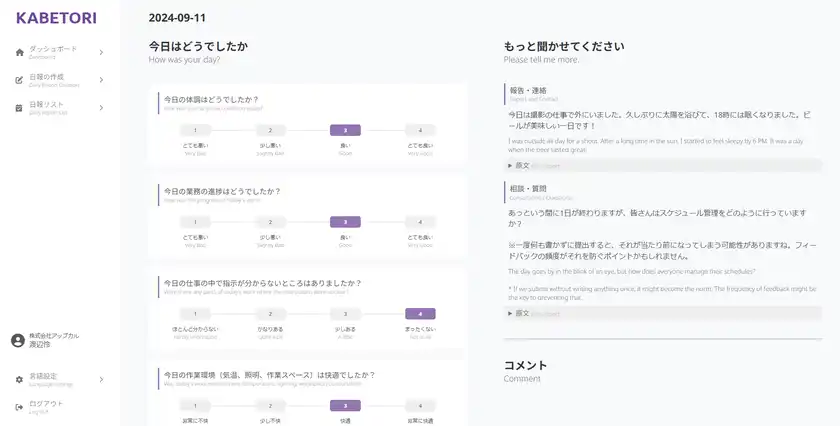This screenshot has width=840, height=426.
Task: Select rating 4 まったくない for 指示 question
Action: coord(420,314)
